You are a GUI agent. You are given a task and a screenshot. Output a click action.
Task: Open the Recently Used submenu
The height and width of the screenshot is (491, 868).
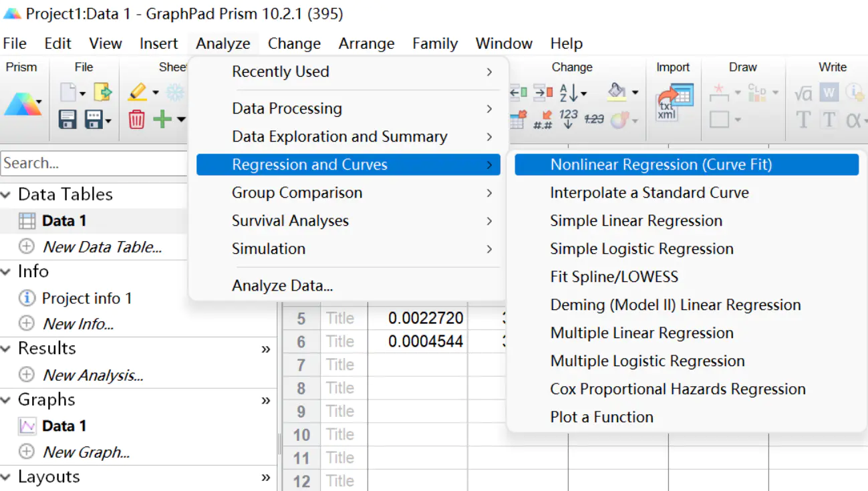click(x=348, y=71)
